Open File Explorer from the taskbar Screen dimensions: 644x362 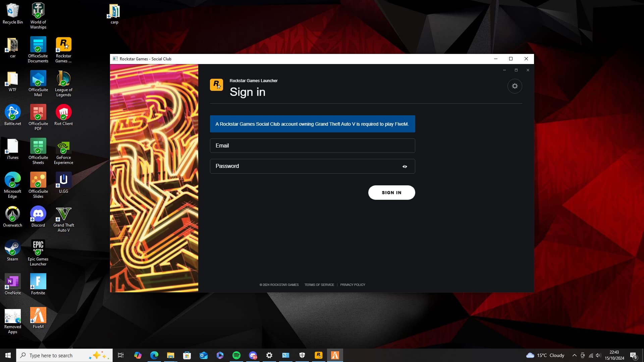[170, 355]
